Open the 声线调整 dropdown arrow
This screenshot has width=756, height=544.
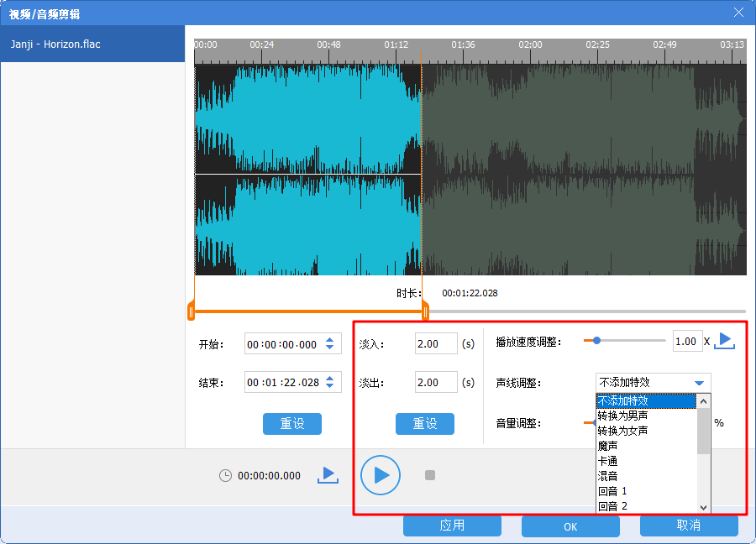[x=699, y=383]
